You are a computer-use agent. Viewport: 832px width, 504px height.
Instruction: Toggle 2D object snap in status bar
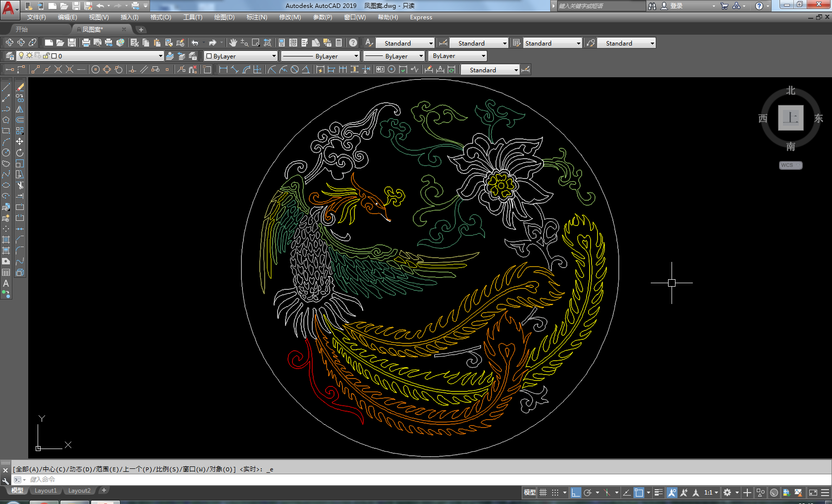(x=639, y=493)
